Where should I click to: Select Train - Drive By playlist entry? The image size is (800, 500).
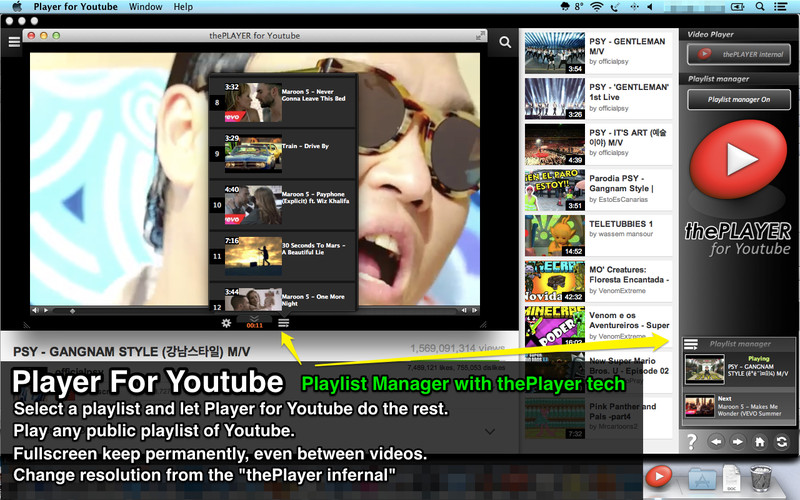[282, 153]
